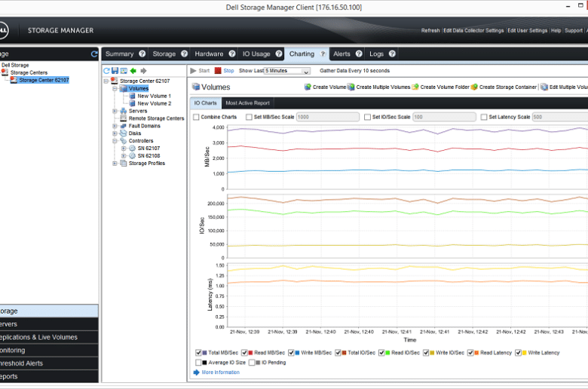
Task: Click the save disk icon in tree toolbar
Action: [x=115, y=71]
